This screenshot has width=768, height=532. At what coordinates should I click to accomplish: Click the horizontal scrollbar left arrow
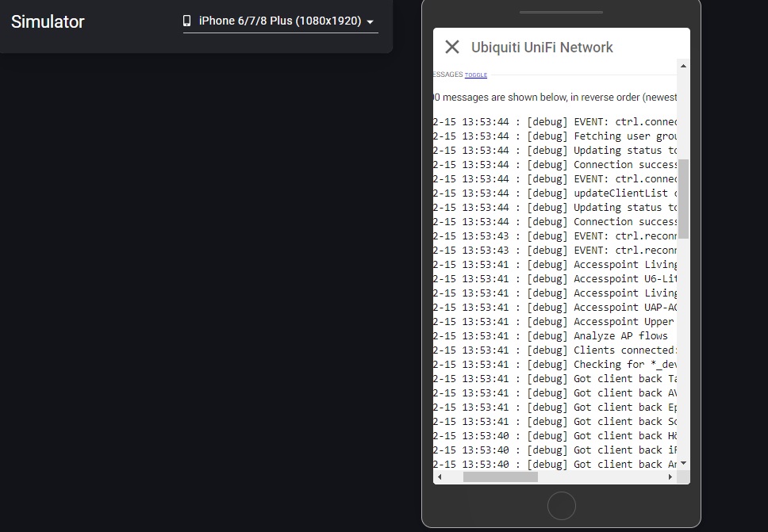click(440, 477)
